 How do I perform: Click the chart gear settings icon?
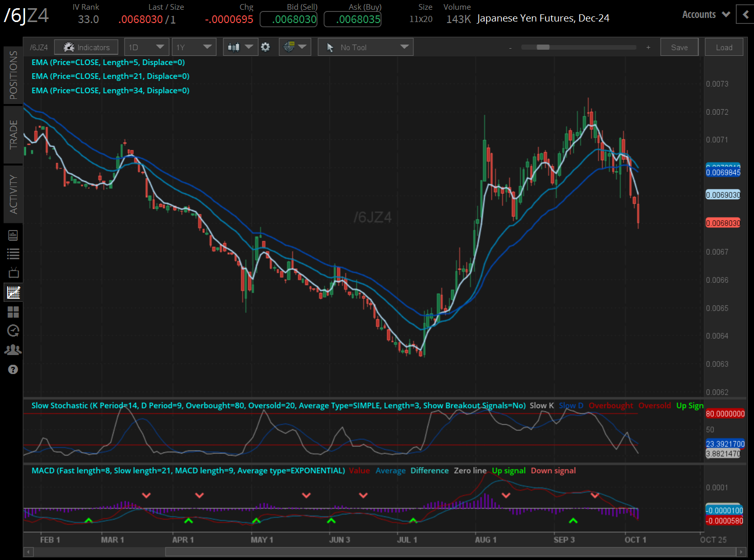[265, 47]
